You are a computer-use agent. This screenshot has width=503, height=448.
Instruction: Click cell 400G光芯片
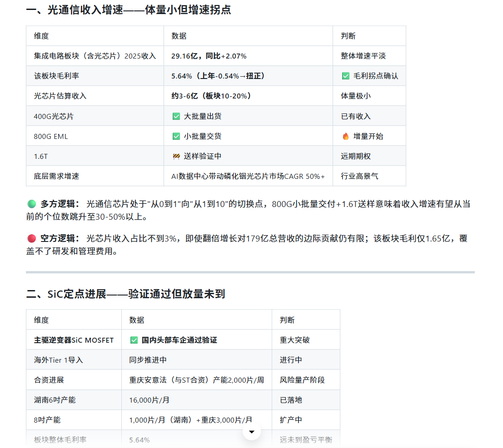tap(95, 116)
